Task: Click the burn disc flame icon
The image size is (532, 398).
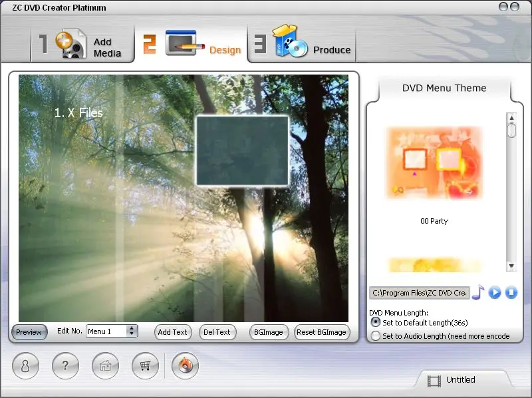Action: (186, 366)
